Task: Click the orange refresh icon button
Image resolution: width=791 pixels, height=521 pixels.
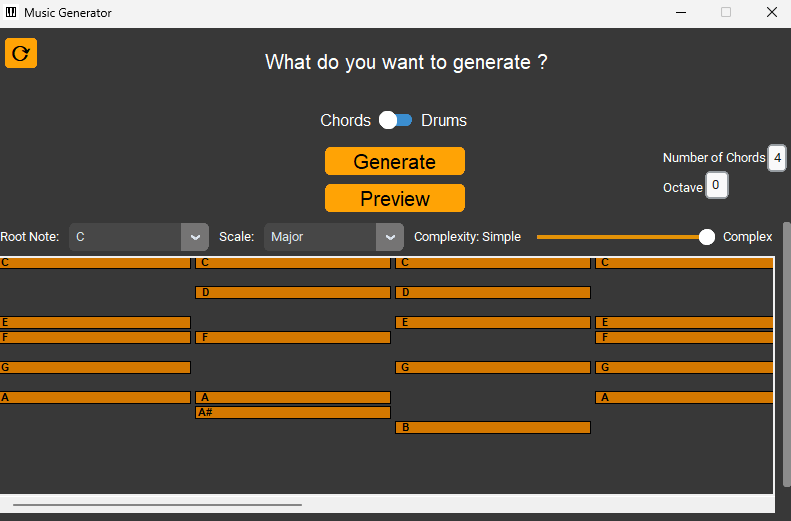Action: (21, 53)
